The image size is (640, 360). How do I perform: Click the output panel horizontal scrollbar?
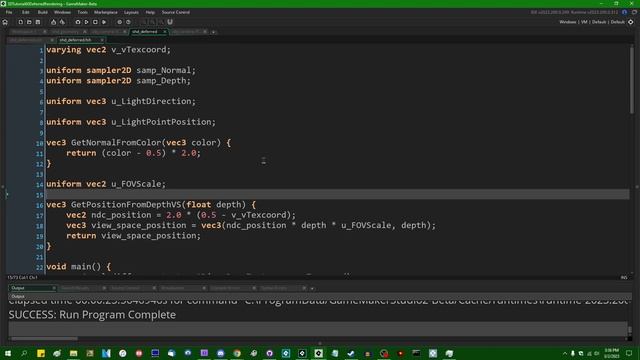click(x=44, y=338)
